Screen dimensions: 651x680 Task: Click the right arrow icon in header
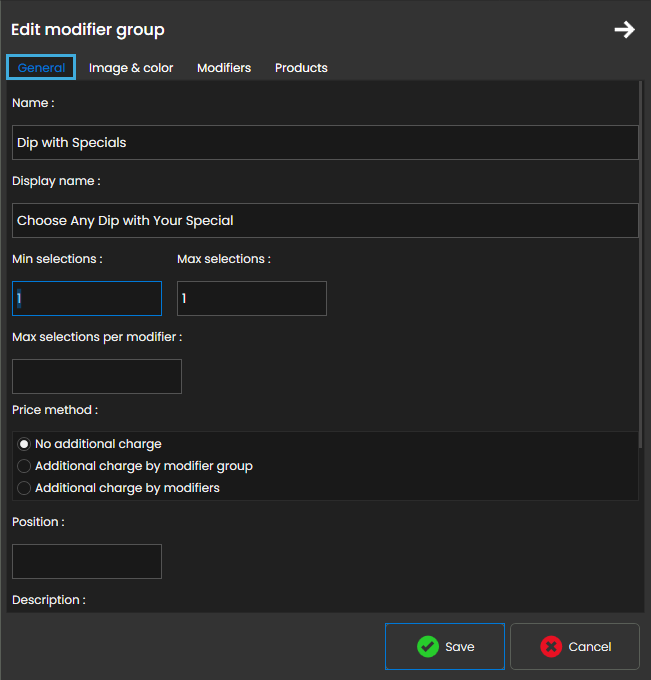click(624, 30)
